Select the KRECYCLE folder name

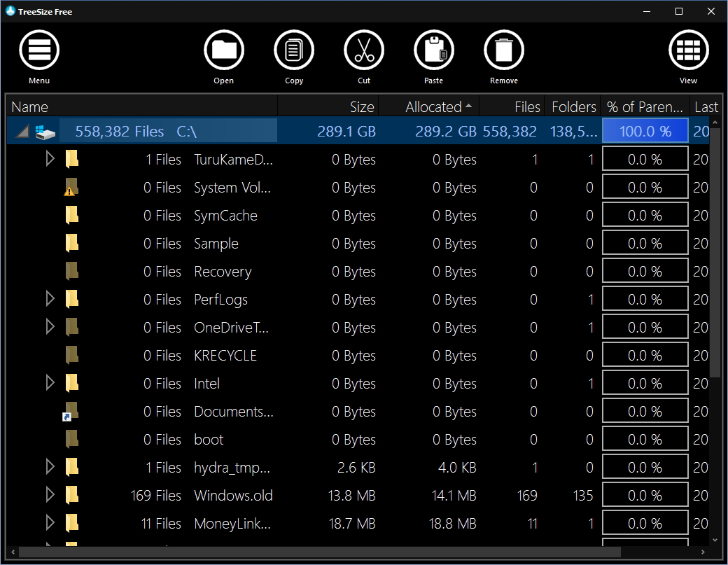click(x=225, y=356)
